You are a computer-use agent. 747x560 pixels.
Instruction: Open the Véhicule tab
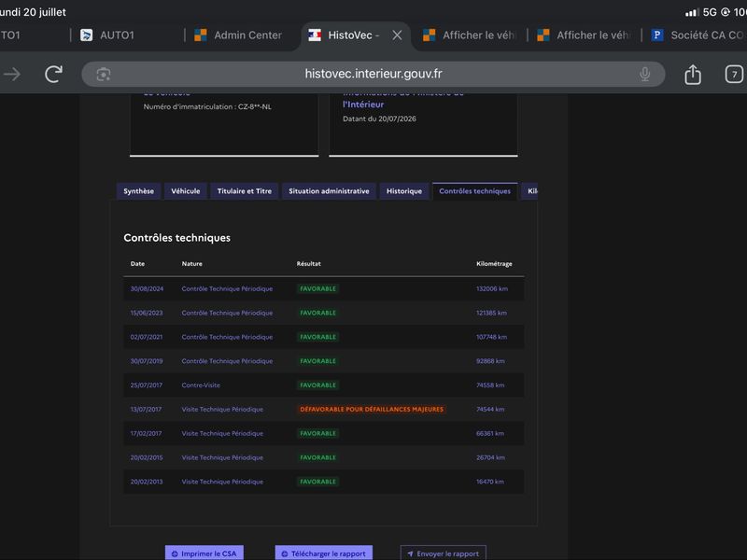click(186, 191)
